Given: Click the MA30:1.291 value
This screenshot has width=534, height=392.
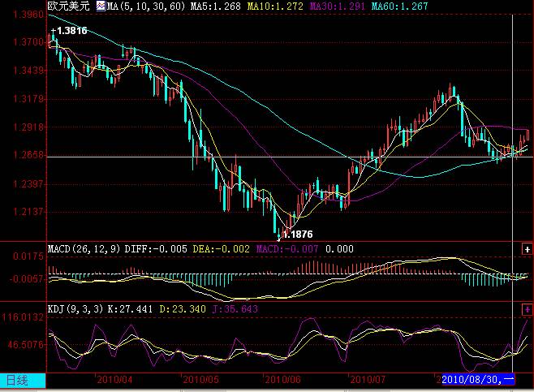Looking at the screenshot, I should (337, 6).
